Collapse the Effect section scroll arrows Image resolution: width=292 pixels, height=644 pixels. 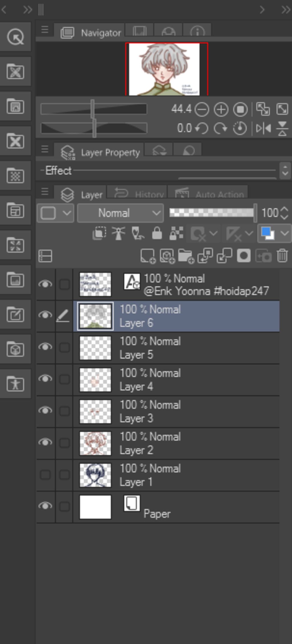click(285, 171)
